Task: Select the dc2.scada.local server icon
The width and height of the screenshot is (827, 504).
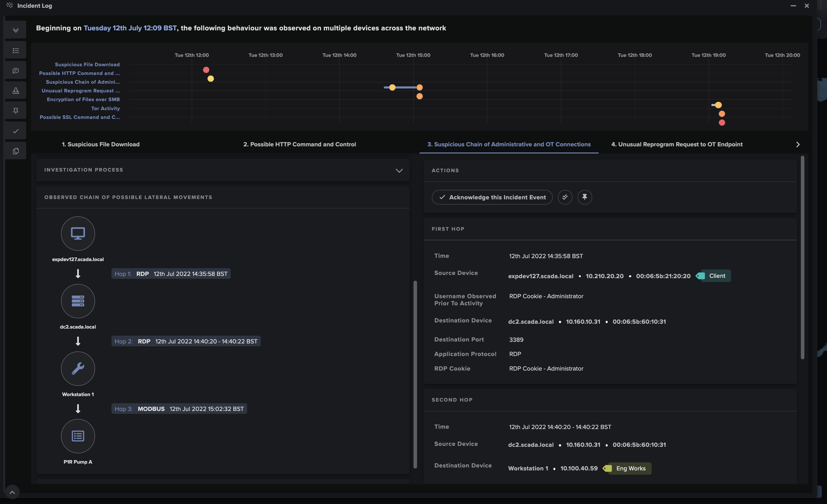Action: (78, 301)
